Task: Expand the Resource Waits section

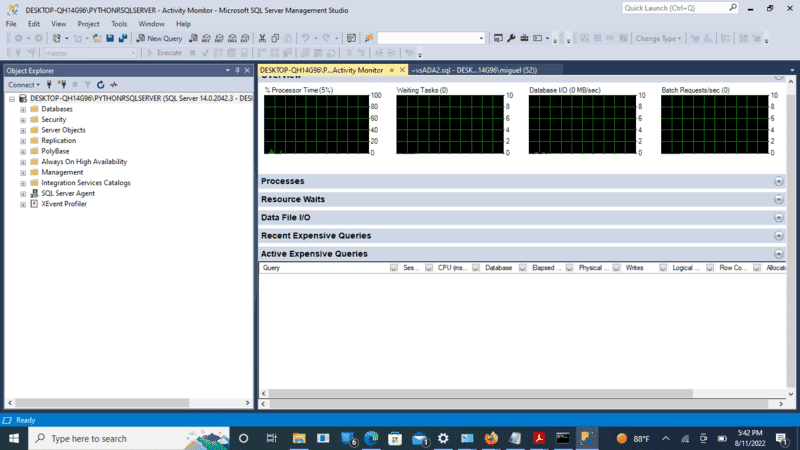Action: click(778, 199)
